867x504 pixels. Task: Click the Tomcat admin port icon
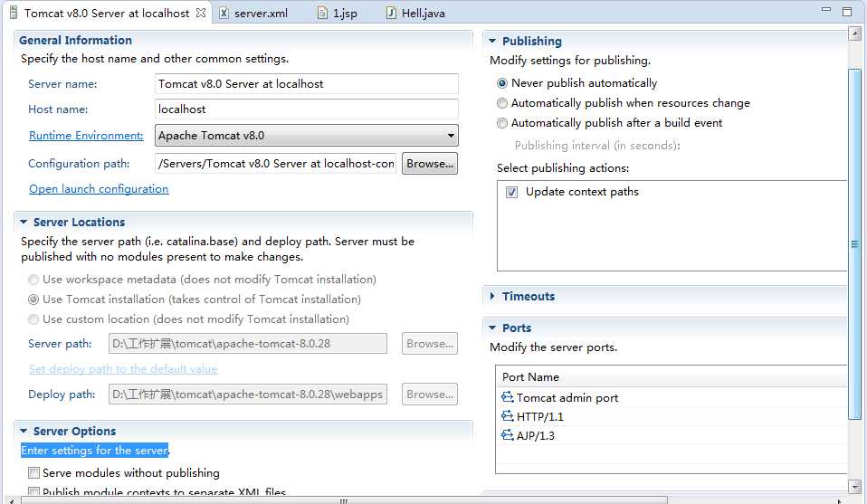pos(507,397)
